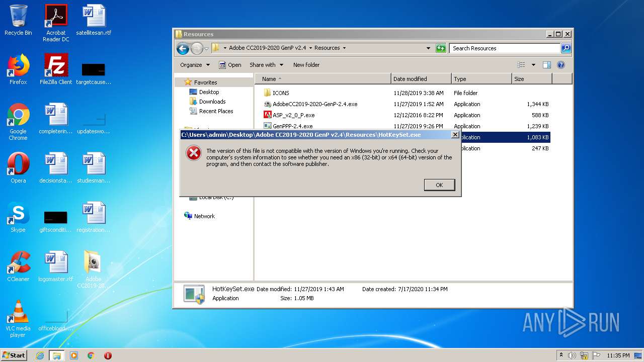This screenshot has width=644, height=362.
Task: Open the Share with menu
Action: 266,65
